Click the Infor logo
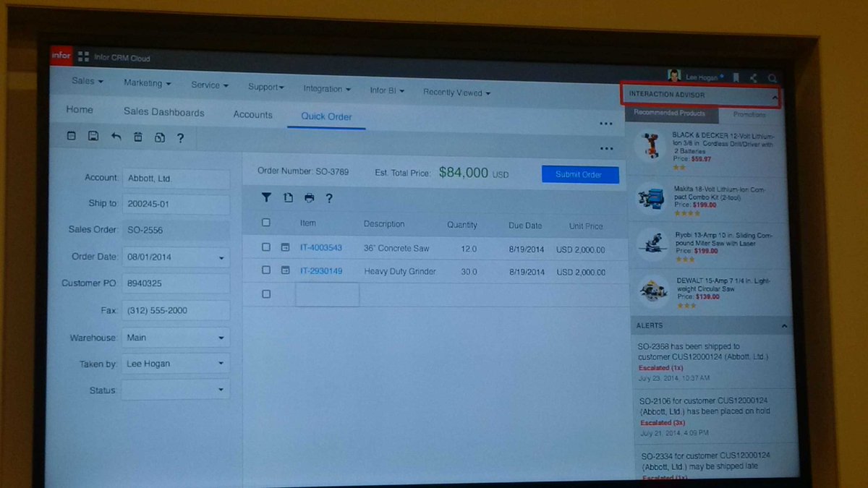The height and width of the screenshot is (488, 868). (x=61, y=56)
